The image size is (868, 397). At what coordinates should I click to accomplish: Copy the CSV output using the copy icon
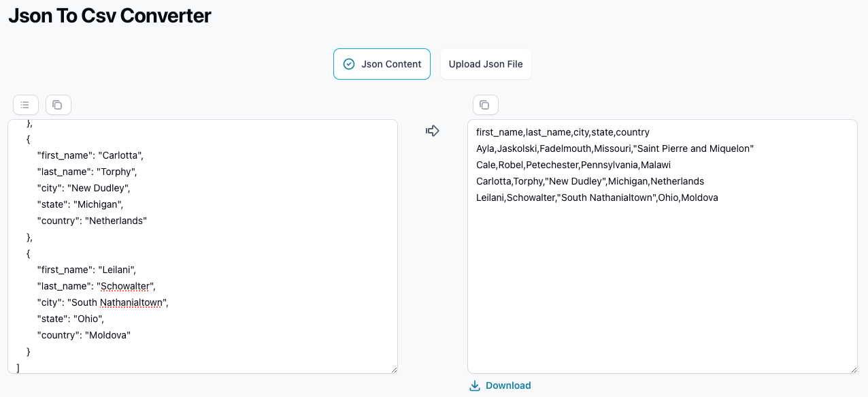(484, 104)
